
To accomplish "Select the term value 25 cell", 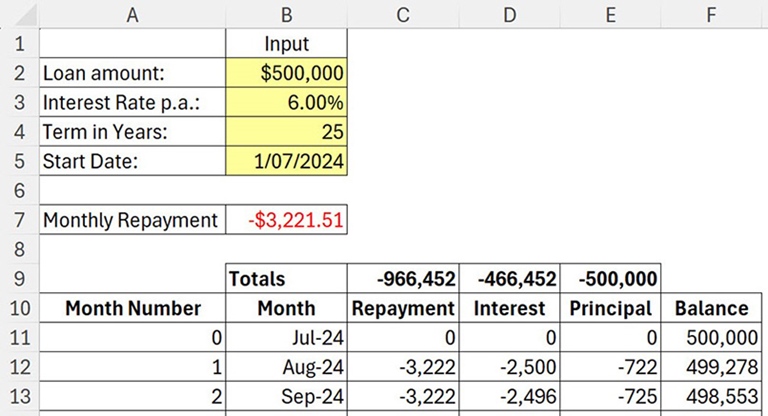I will 287,132.
